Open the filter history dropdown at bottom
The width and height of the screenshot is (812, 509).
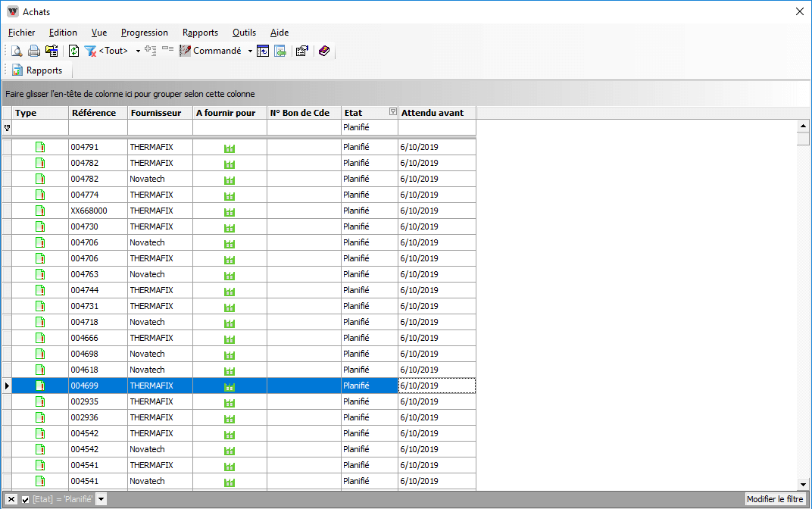(x=101, y=499)
